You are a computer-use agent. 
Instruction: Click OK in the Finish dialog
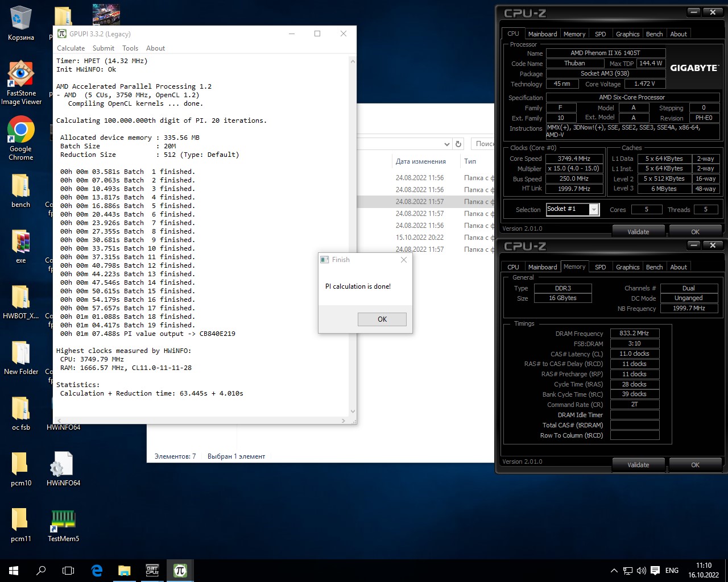click(x=382, y=319)
